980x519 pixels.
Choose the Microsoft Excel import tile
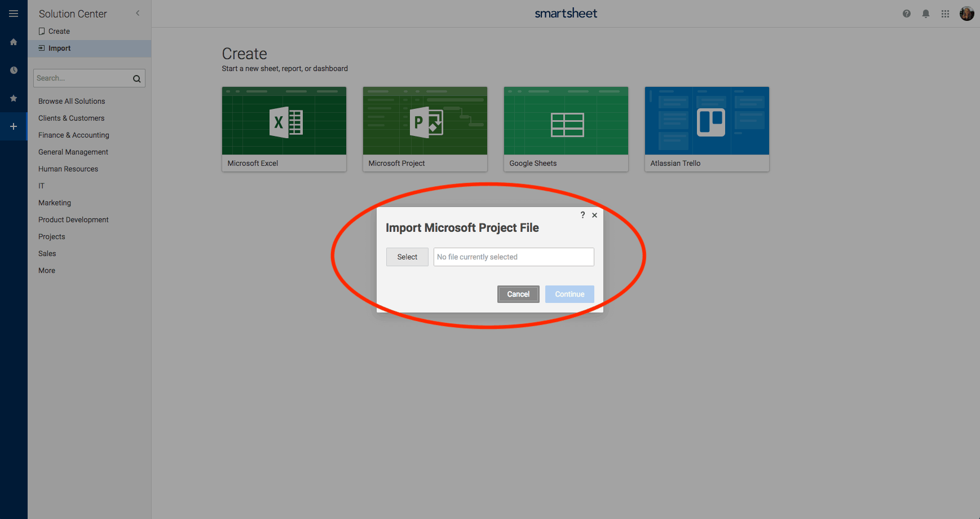pos(284,129)
